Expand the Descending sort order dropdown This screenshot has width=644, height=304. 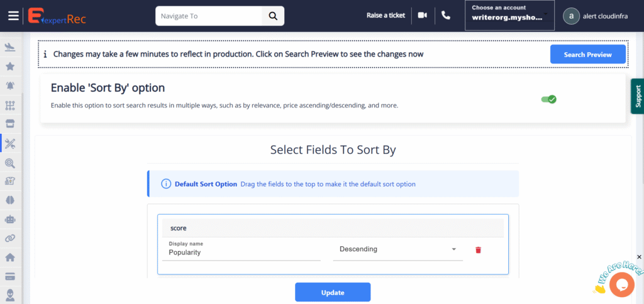coord(397,249)
